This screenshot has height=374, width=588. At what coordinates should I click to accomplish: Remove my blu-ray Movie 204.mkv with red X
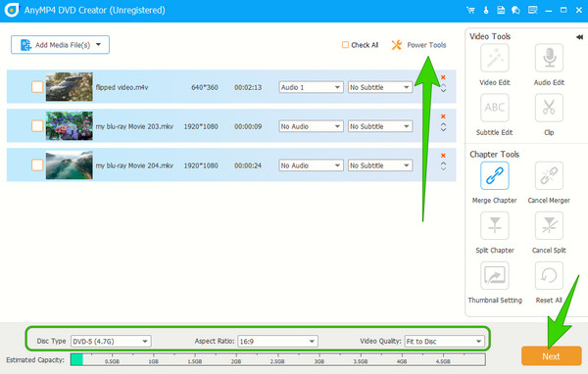[x=443, y=156]
